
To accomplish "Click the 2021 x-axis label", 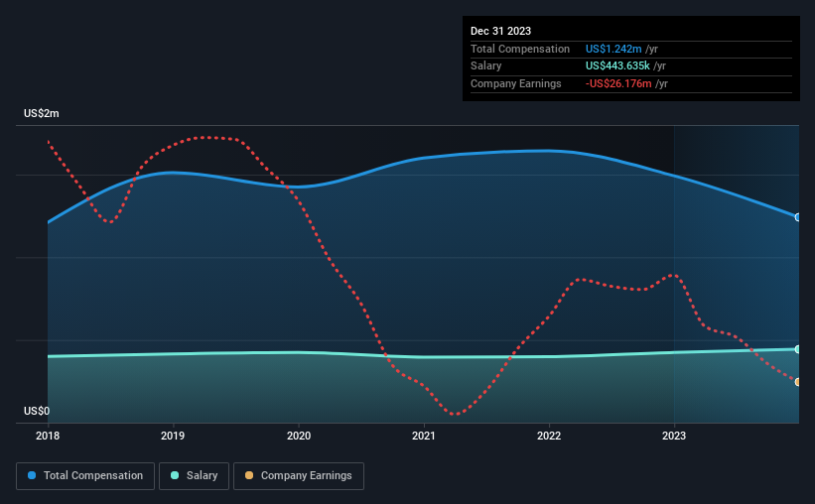I will click(x=424, y=436).
